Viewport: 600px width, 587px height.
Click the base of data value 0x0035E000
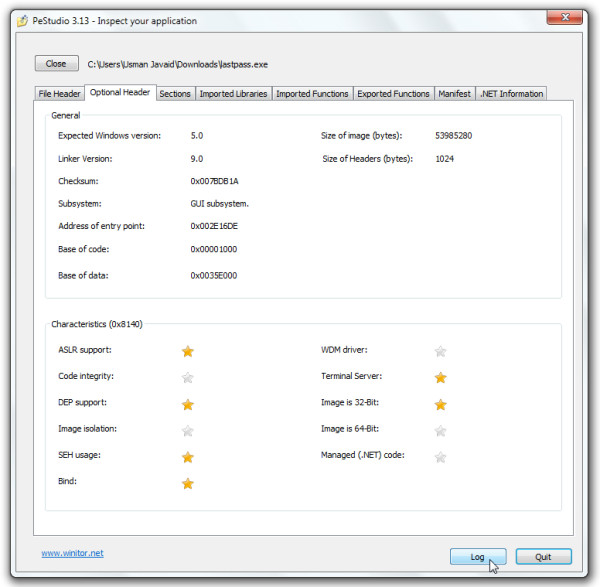coord(214,276)
